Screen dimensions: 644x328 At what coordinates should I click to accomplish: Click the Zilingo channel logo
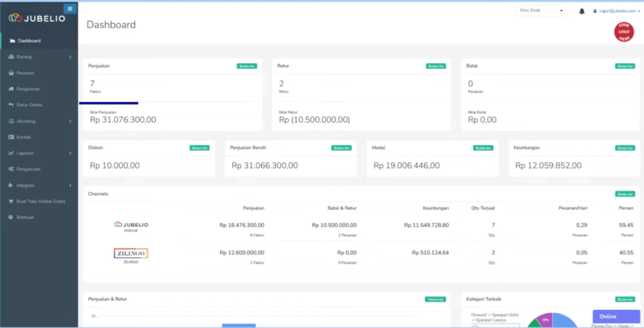click(131, 253)
